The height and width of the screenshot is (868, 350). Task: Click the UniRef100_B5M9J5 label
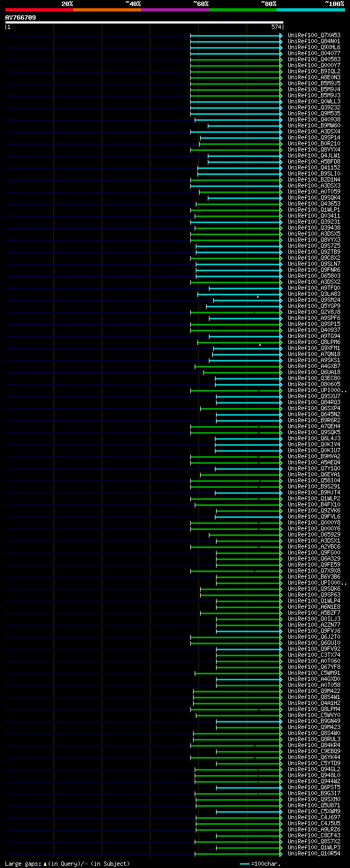(x=314, y=83)
